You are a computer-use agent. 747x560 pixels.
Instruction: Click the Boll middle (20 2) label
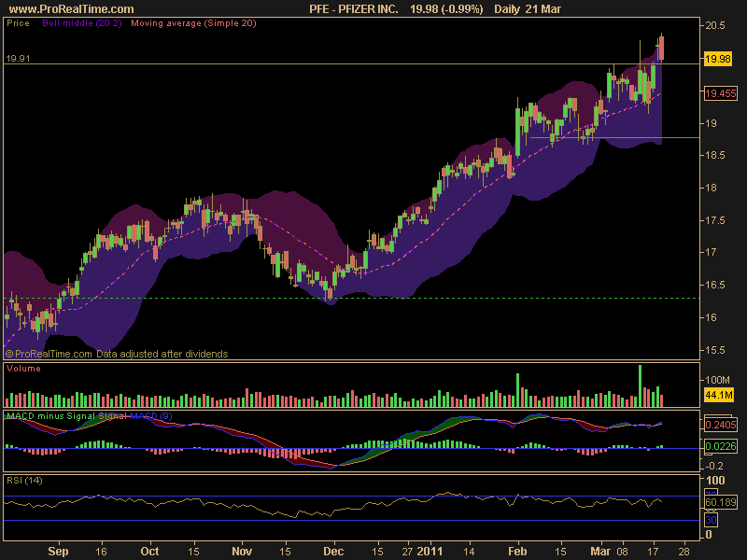click(82, 22)
